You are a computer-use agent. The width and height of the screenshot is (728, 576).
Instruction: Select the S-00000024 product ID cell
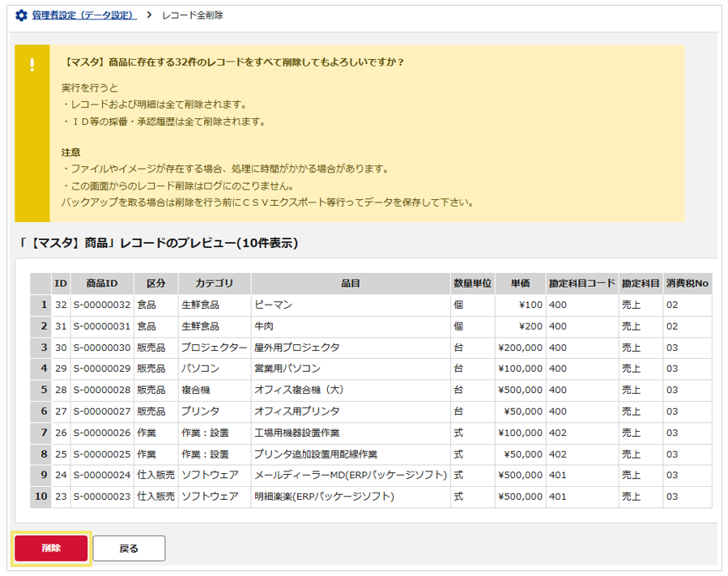pyautogui.click(x=102, y=476)
